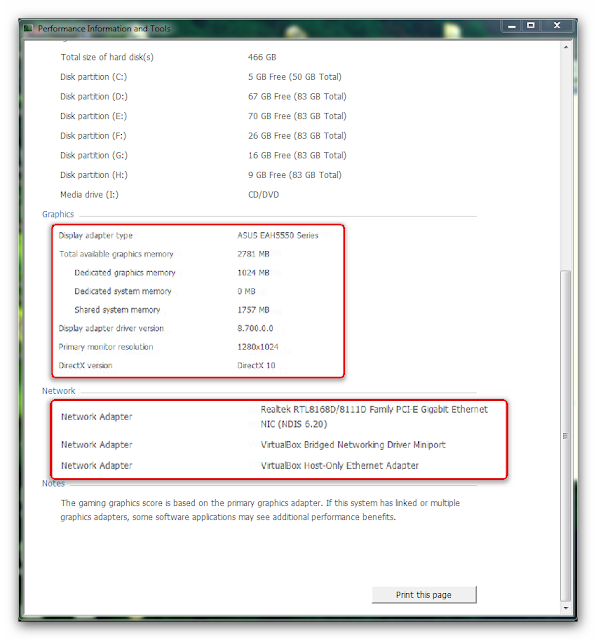Screen dimensions: 596x640
Task: Select the Notes section heading
Action: (x=53, y=483)
